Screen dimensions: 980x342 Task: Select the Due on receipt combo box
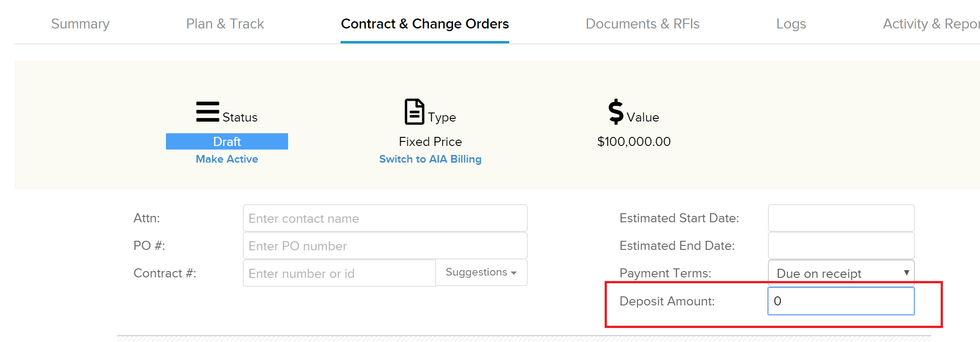click(841, 273)
